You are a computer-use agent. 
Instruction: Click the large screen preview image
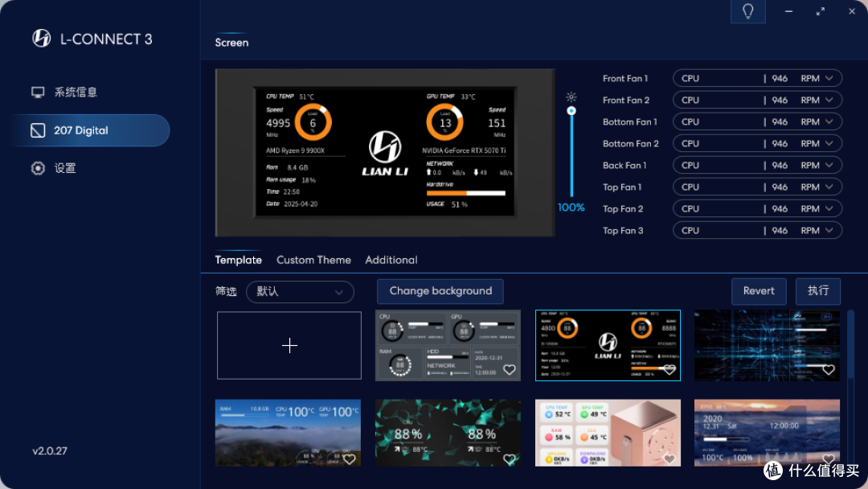(385, 152)
